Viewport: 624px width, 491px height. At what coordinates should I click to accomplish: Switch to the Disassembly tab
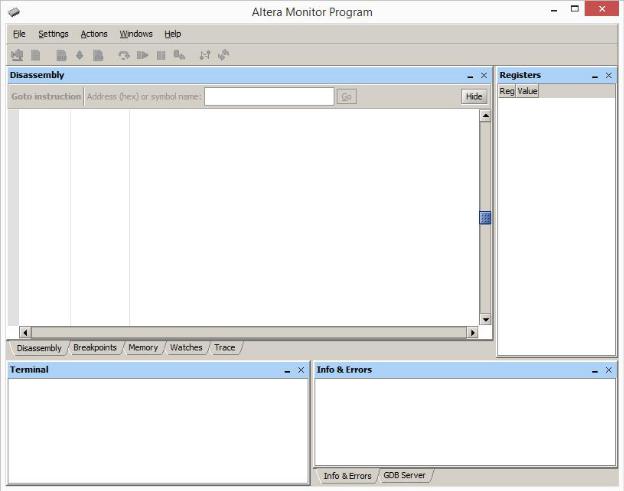tap(39, 348)
